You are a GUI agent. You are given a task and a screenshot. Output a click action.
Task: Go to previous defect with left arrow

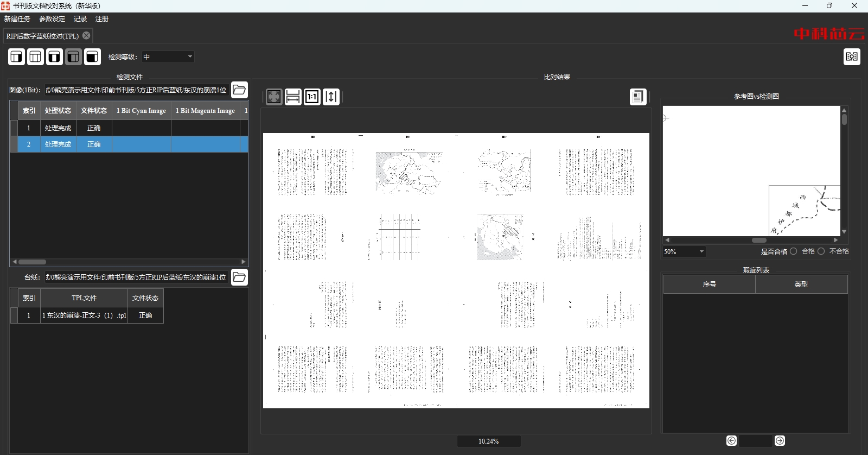[731, 441]
